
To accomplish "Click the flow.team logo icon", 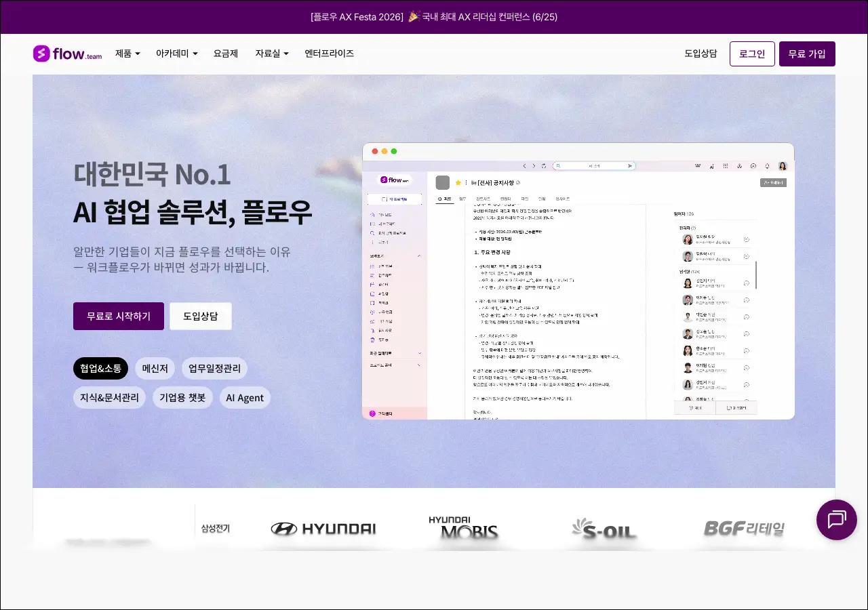I will (41, 54).
